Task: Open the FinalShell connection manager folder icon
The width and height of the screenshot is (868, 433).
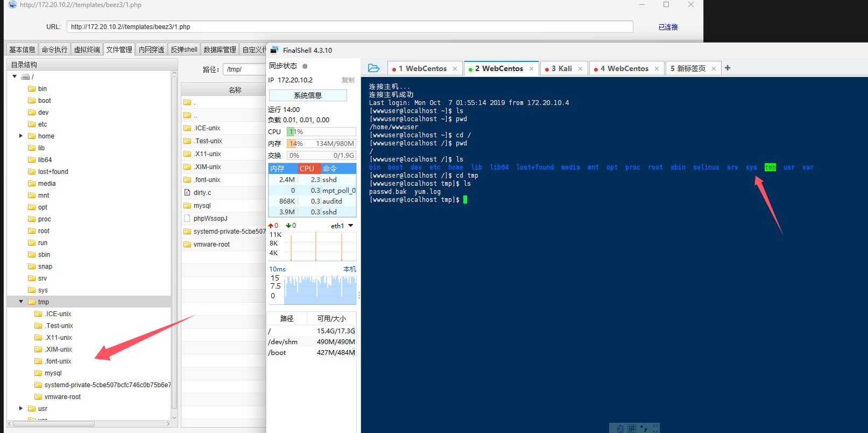Action: point(373,68)
